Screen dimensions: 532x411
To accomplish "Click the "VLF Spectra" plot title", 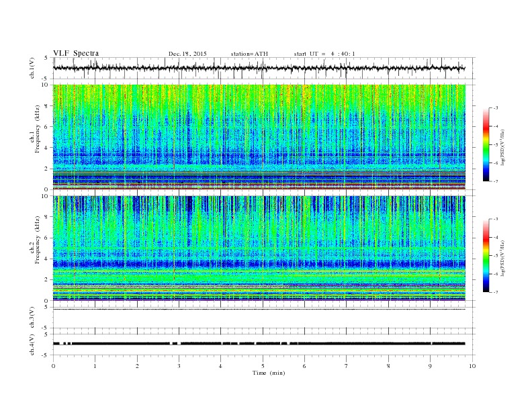I will pos(76,53).
